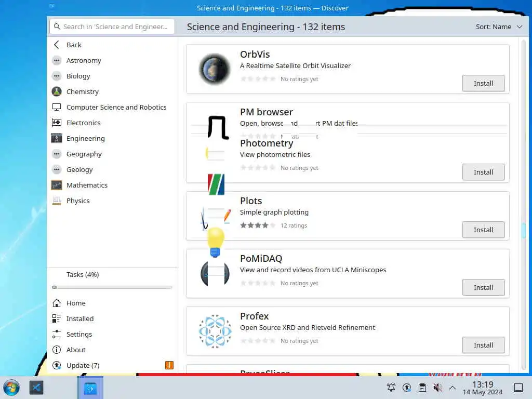The width and height of the screenshot is (532, 399).
Task: Click the OrbVis globe app icon
Action: pyautogui.click(x=215, y=69)
